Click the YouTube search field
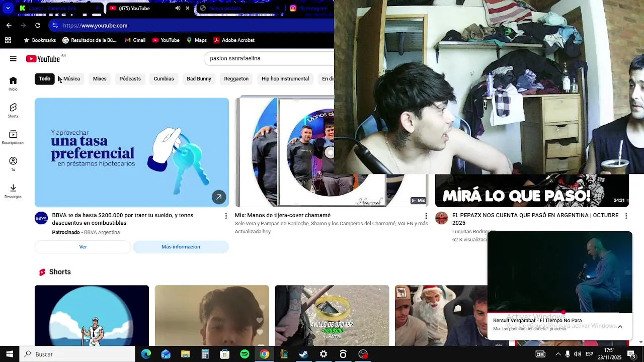The width and height of the screenshot is (644, 362). pyautogui.click(x=269, y=59)
